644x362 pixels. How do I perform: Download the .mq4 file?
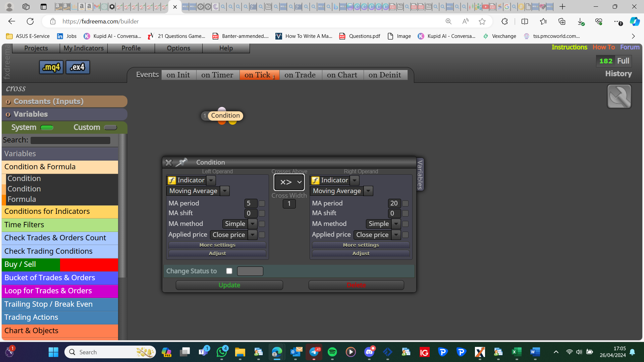(x=51, y=67)
